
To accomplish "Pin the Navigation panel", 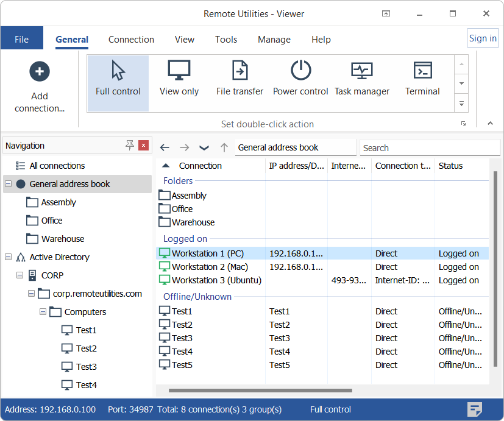I will tap(129, 145).
